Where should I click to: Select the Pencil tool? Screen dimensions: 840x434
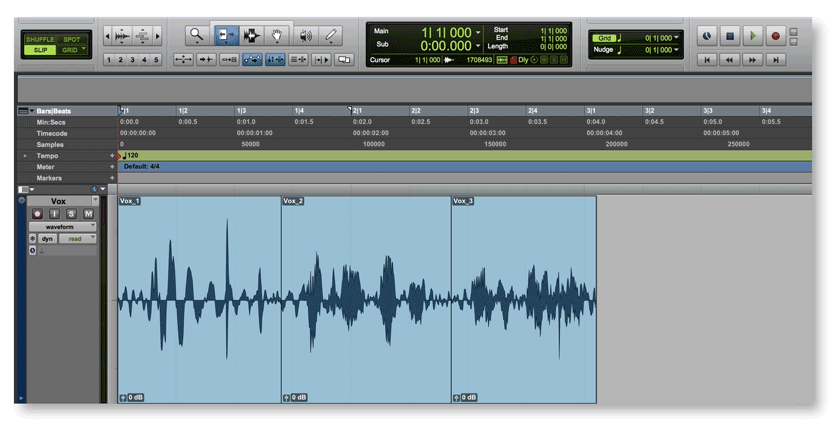[332, 35]
